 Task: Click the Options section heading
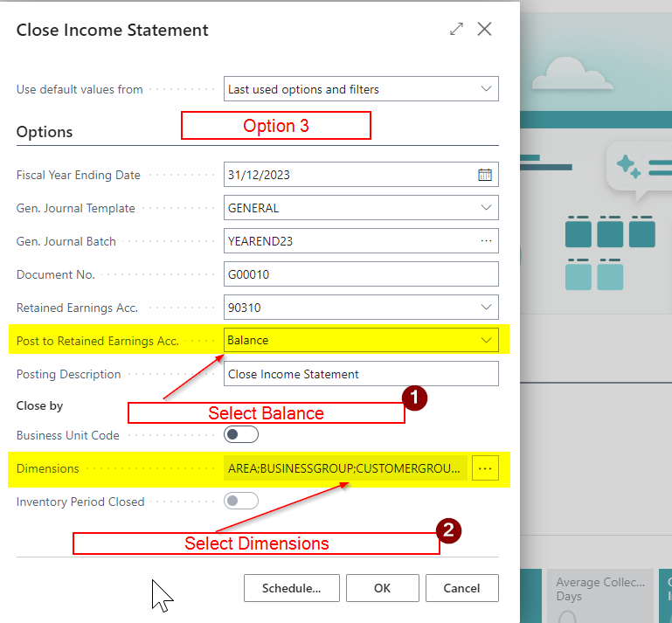[45, 132]
